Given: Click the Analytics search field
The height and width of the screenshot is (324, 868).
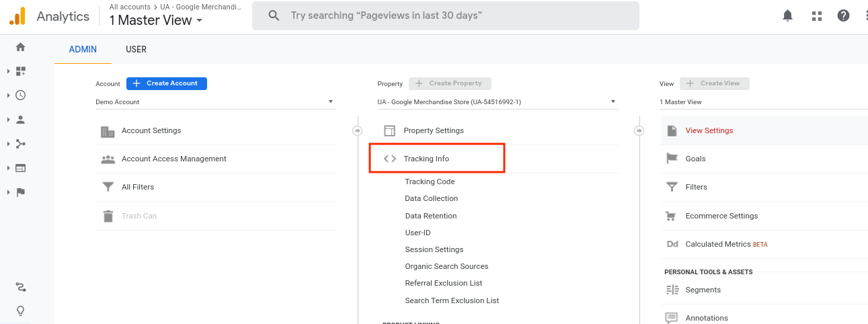Looking at the screenshot, I should [446, 15].
